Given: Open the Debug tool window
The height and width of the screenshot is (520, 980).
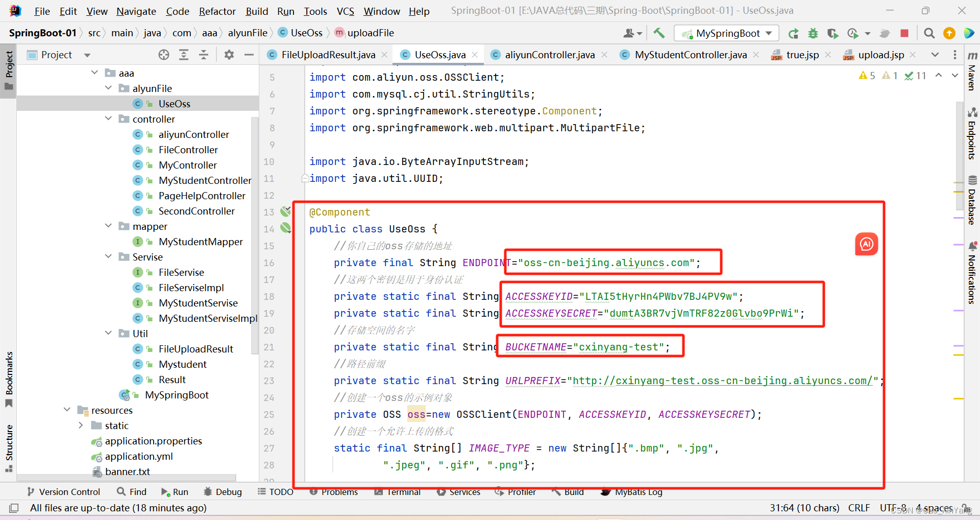Looking at the screenshot, I should [x=223, y=492].
